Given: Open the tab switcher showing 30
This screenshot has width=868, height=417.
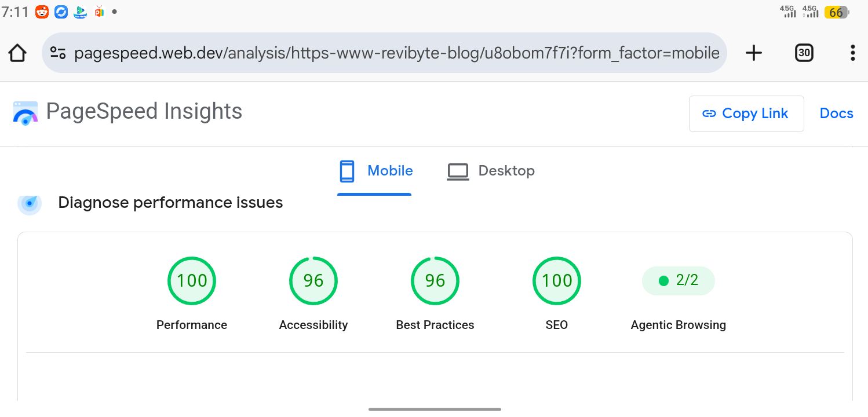Looking at the screenshot, I should tap(804, 53).
